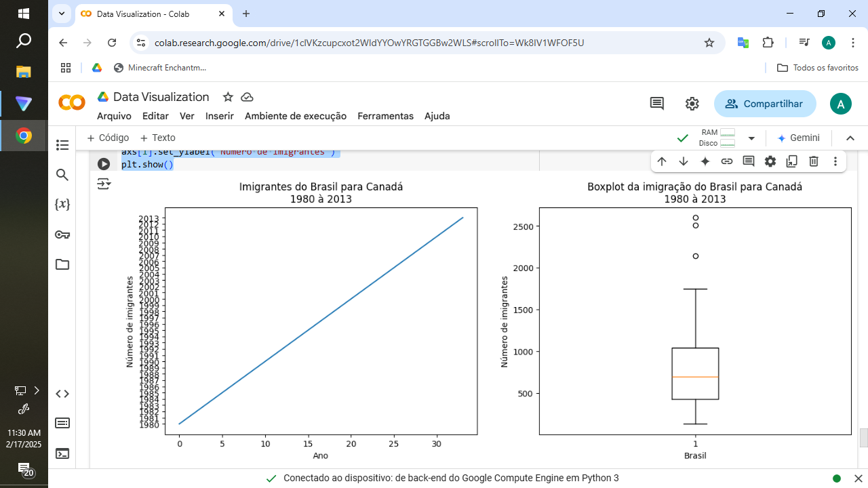
Task: Open the secrets key sidebar panel
Action: click(x=62, y=235)
